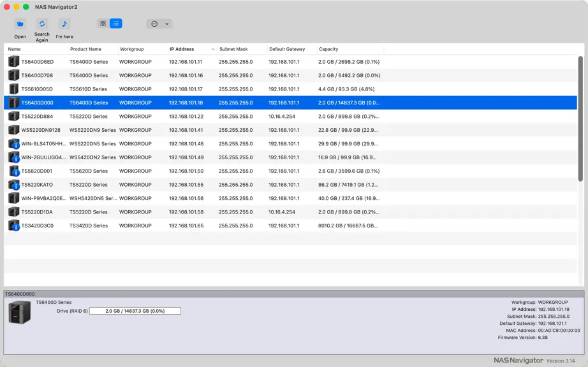The width and height of the screenshot is (588, 367).
Task: Click WSH5420DN5 Ser... product name
Action: pyautogui.click(x=93, y=199)
